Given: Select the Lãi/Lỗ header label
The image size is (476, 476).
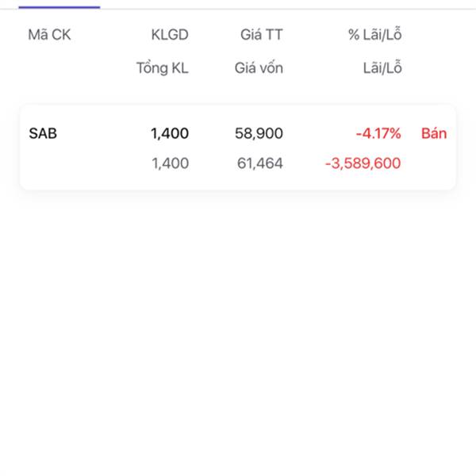Looking at the screenshot, I should tap(382, 67).
